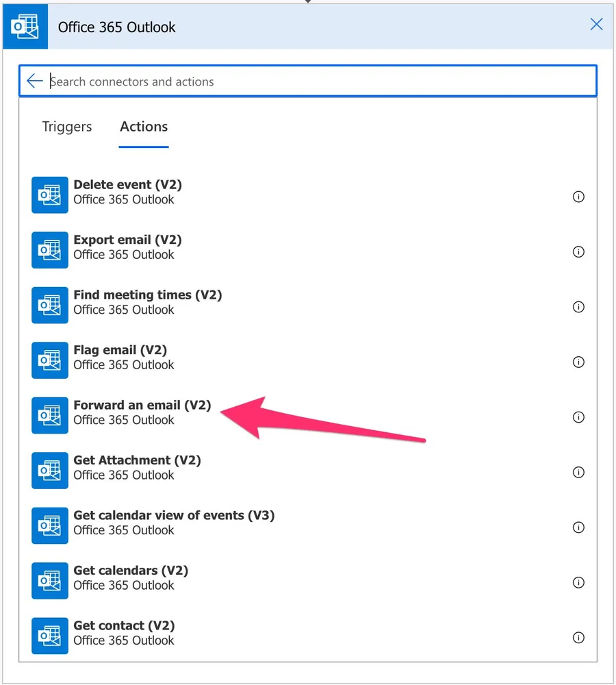
Task: Show info for Forward an email (V2)
Action: coord(578,417)
